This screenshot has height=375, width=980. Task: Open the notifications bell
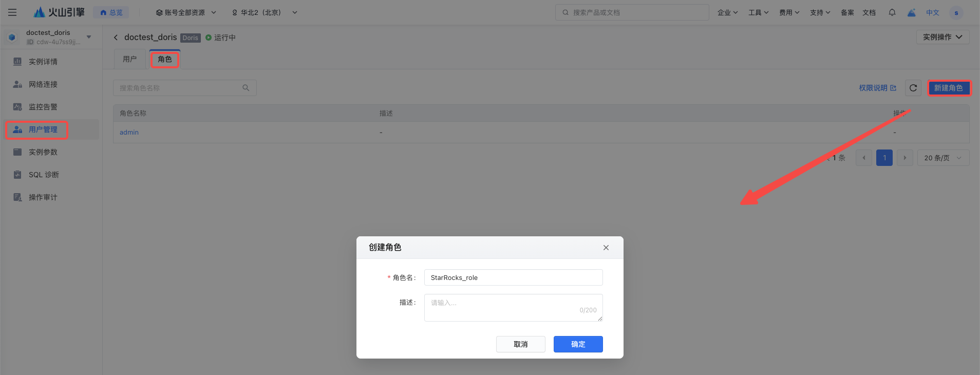click(x=892, y=12)
